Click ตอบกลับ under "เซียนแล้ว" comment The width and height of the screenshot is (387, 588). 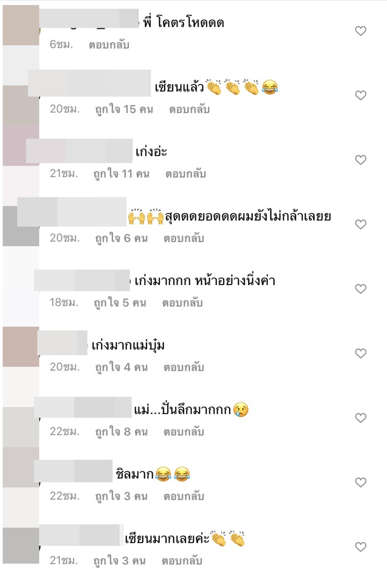tap(189, 109)
